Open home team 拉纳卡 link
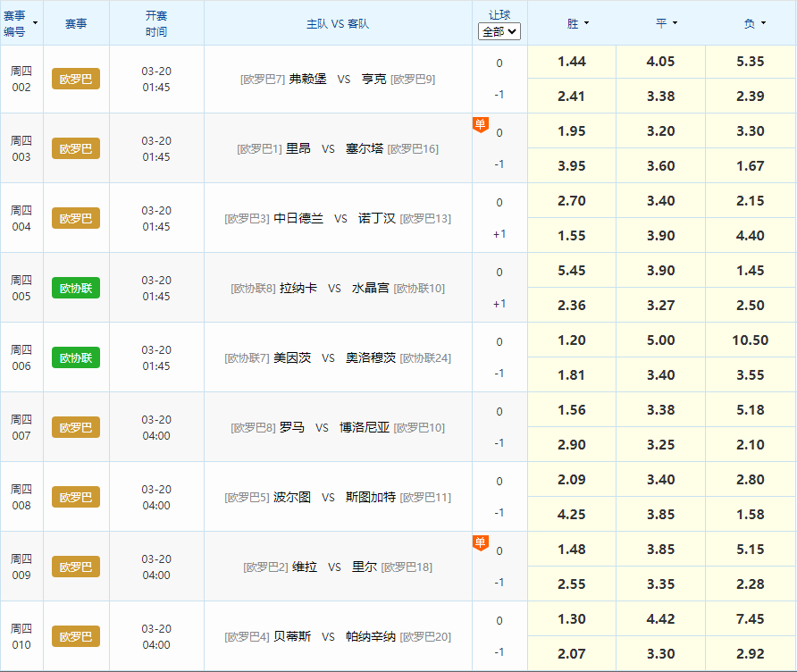The width and height of the screenshot is (797, 672). pos(298,288)
